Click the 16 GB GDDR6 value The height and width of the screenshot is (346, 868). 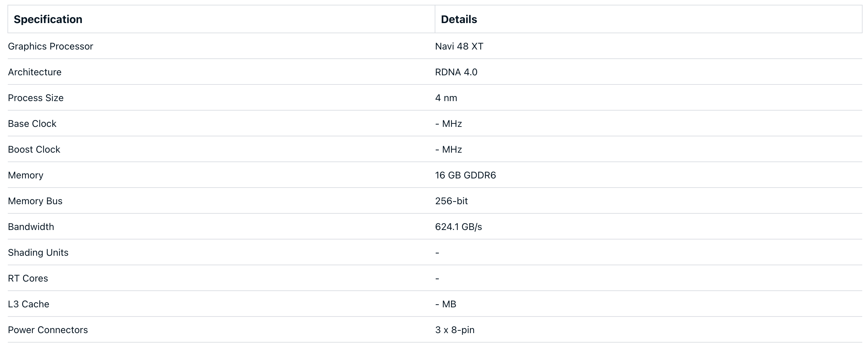pyautogui.click(x=466, y=175)
